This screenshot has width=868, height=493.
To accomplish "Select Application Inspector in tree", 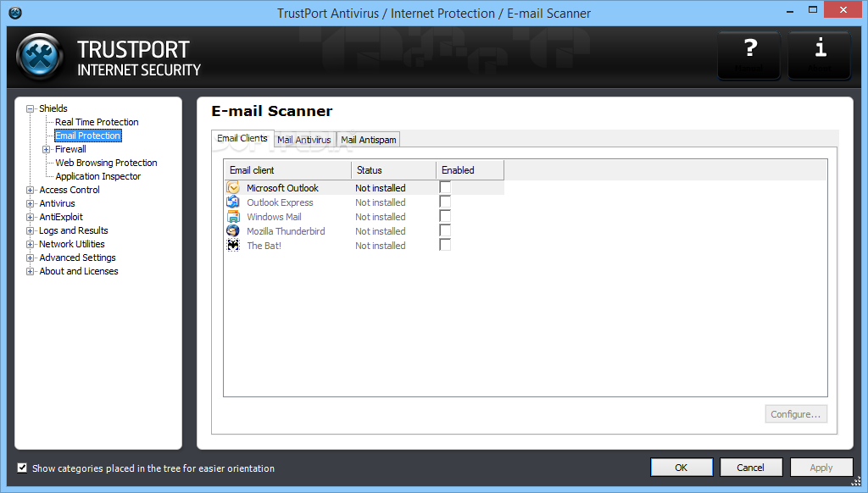I will coord(98,176).
